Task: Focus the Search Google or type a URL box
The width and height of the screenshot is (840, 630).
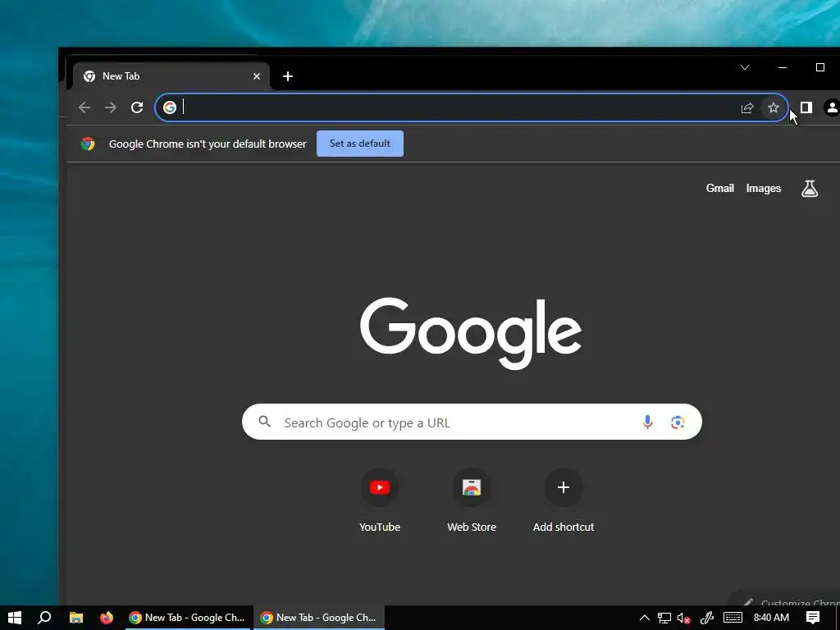Action: click(472, 422)
